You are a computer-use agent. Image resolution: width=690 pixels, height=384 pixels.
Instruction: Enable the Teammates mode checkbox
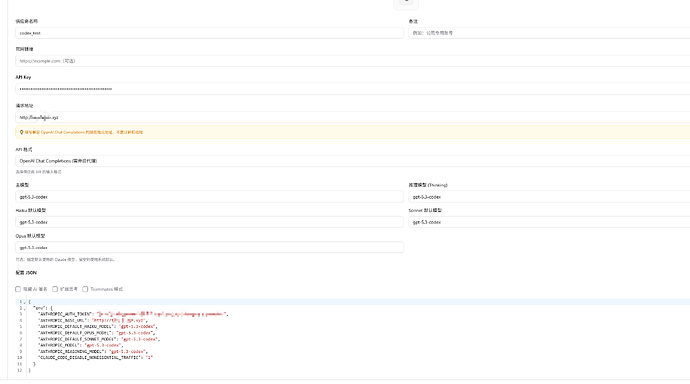(x=85, y=289)
